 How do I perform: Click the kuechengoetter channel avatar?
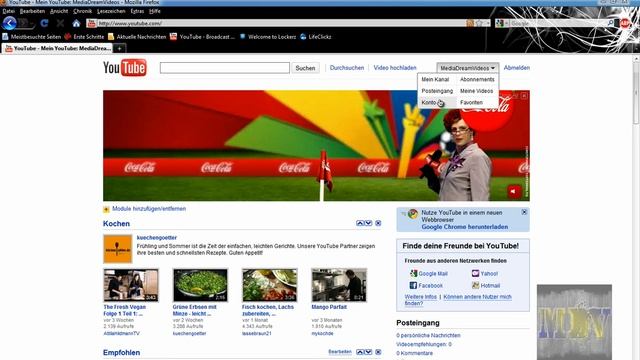[118, 249]
